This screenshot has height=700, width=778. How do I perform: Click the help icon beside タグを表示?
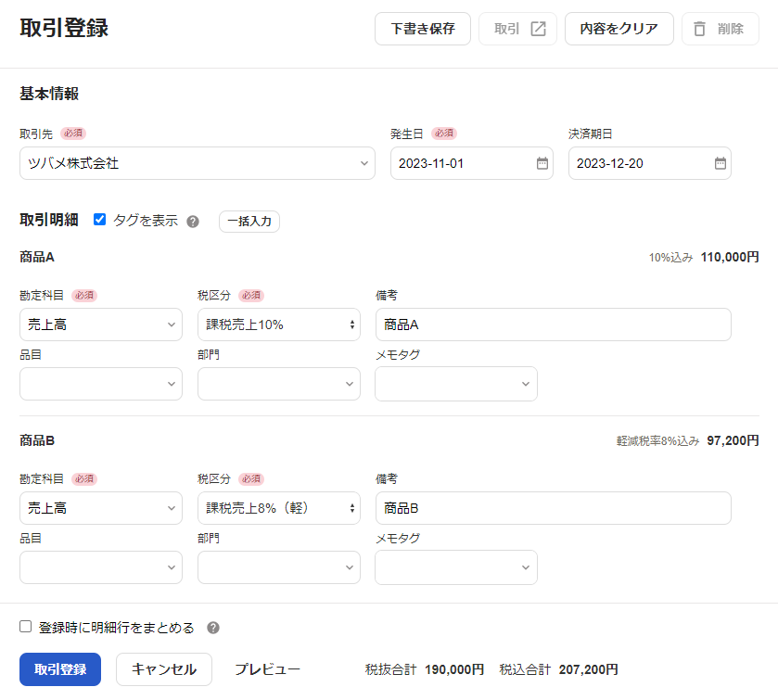pos(193,222)
